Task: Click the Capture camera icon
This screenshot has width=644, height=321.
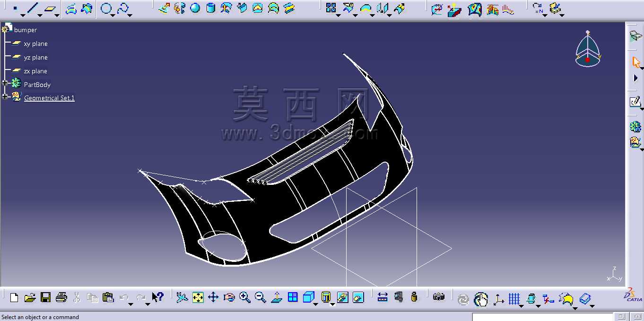Action: pos(439,297)
